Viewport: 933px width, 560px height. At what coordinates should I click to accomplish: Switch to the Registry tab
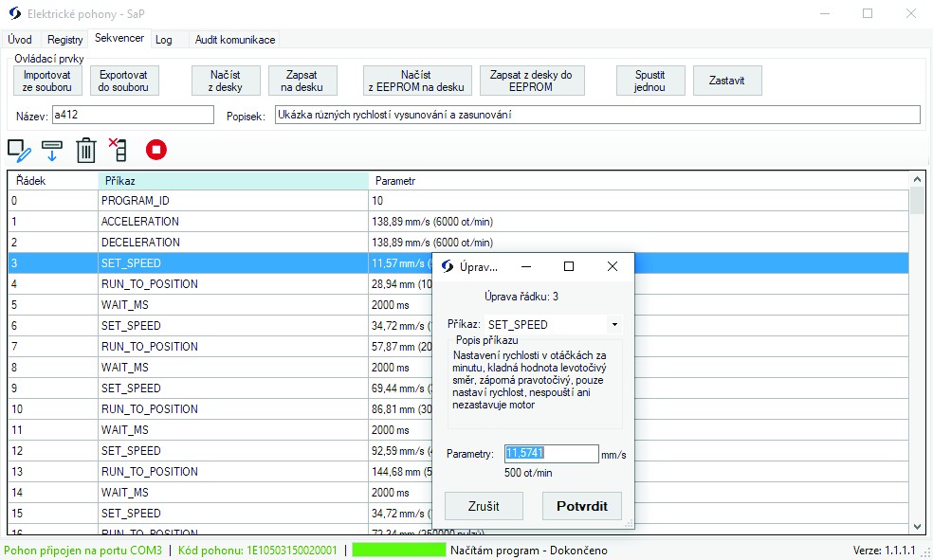point(64,39)
